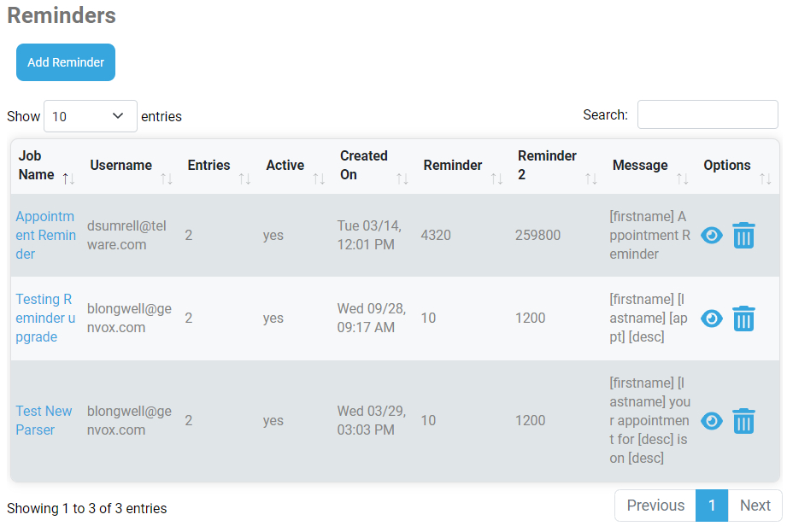Trash icon for Testing Reminder upgrade row
The height and width of the screenshot is (532, 787).
pos(743,319)
